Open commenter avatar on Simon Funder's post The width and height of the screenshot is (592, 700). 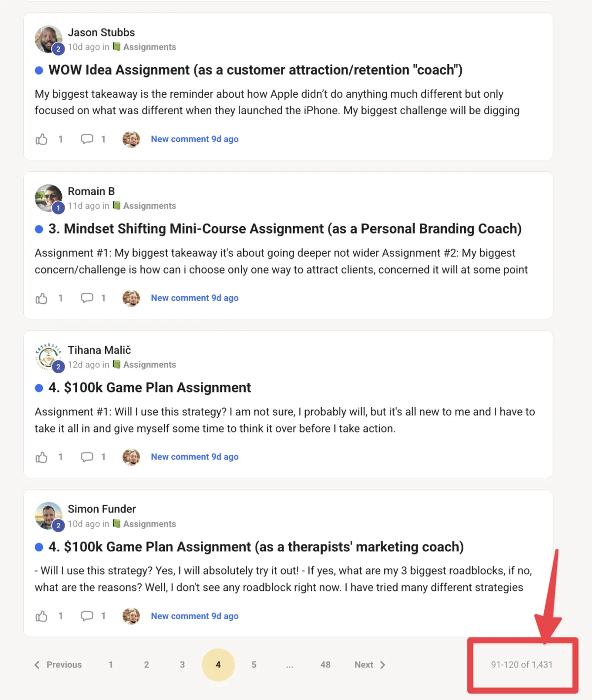pyautogui.click(x=131, y=616)
